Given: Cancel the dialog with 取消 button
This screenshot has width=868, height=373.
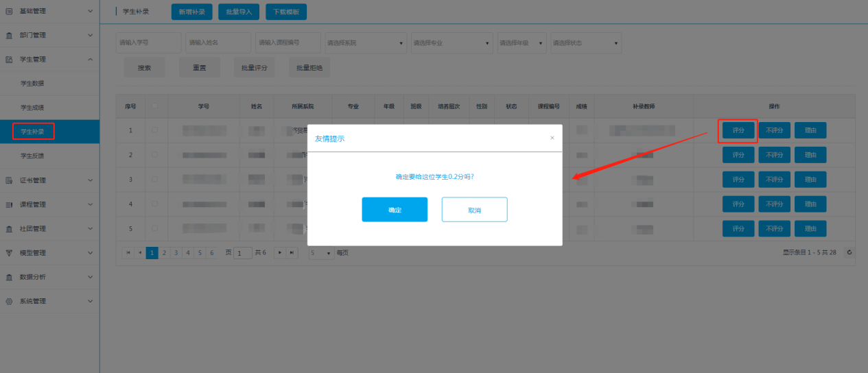Looking at the screenshot, I should pos(474,210).
